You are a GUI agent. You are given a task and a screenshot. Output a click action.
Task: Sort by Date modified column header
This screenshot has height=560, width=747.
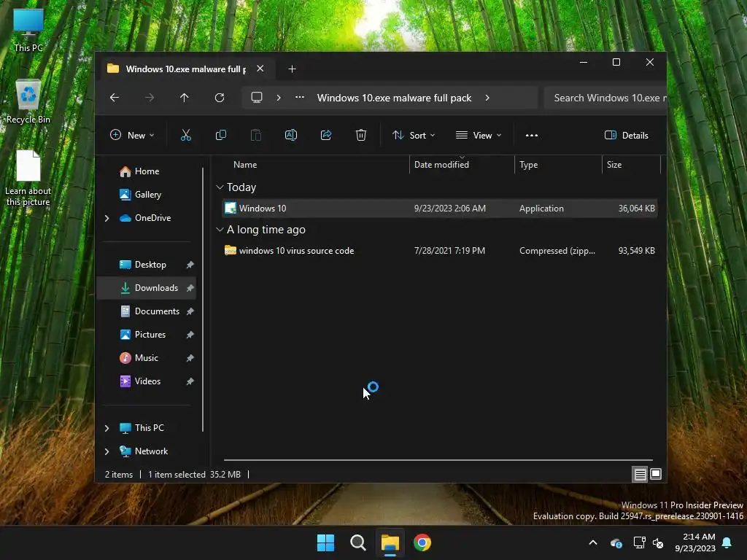(441, 165)
